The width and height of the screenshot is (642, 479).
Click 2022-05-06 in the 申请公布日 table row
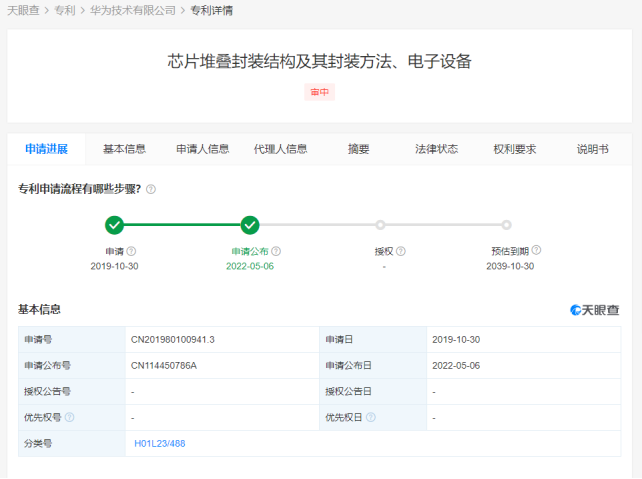pos(456,366)
